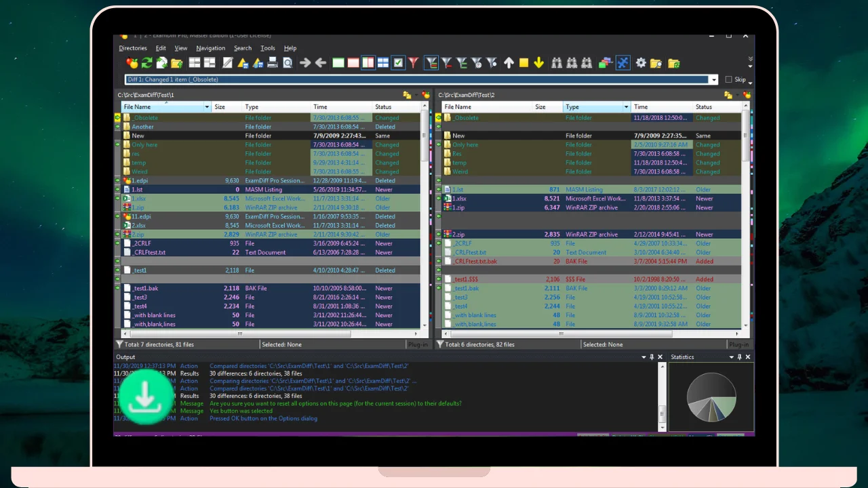Open the Tools menu
Screen dimensions: 868x488
(x=268, y=48)
